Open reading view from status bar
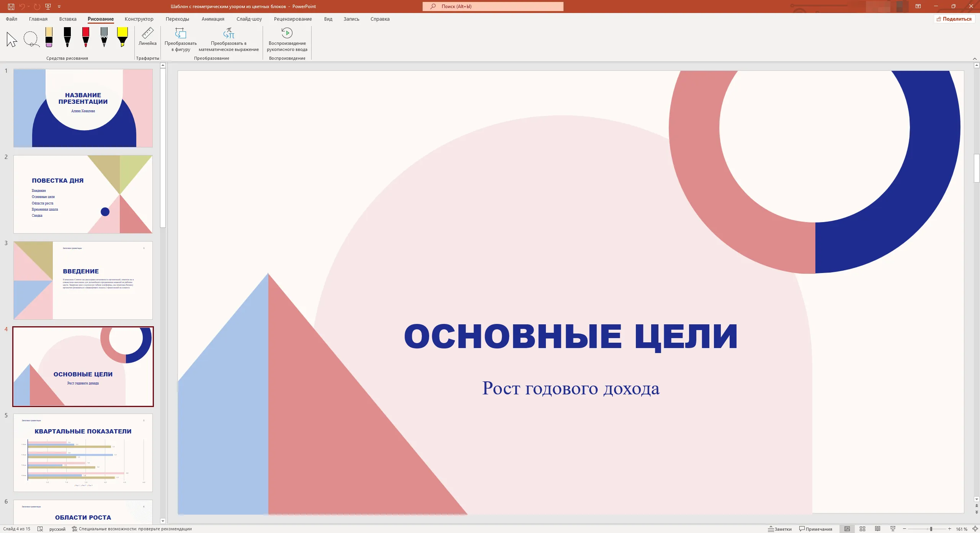Image resolution: width=980 pixels, height=533 pixels. point(878,529)
